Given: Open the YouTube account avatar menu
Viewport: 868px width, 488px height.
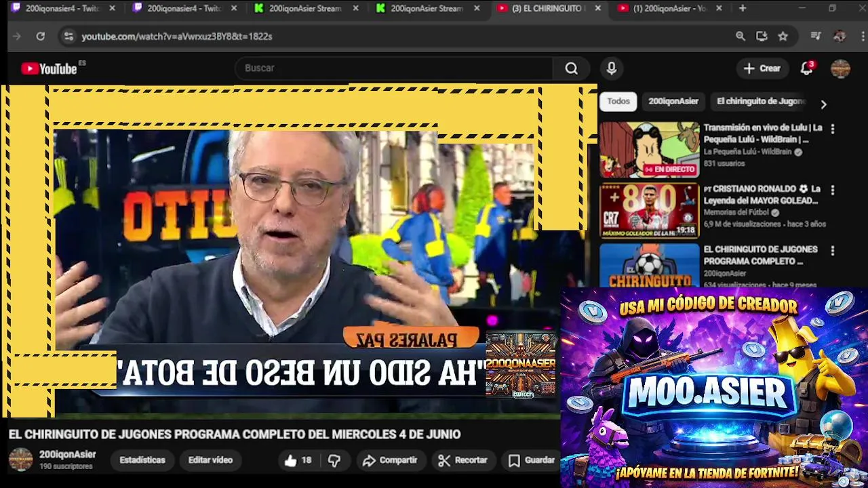Looking at the screenshot, I should (x=840, y=68).
